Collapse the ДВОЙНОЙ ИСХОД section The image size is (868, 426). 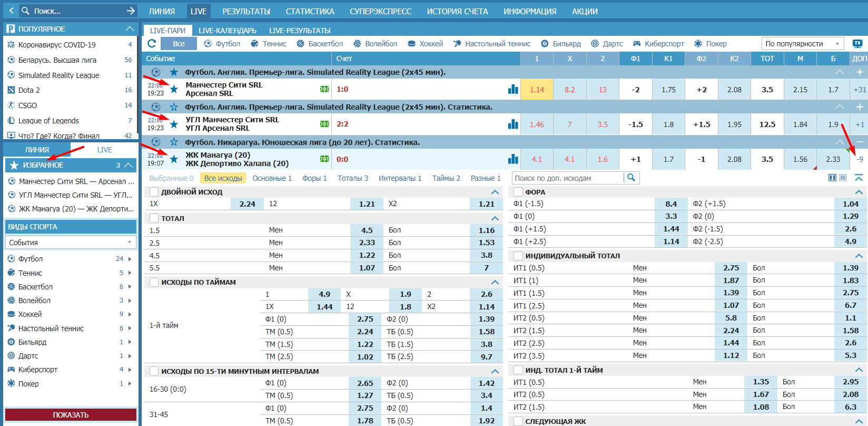coord(495,192)
